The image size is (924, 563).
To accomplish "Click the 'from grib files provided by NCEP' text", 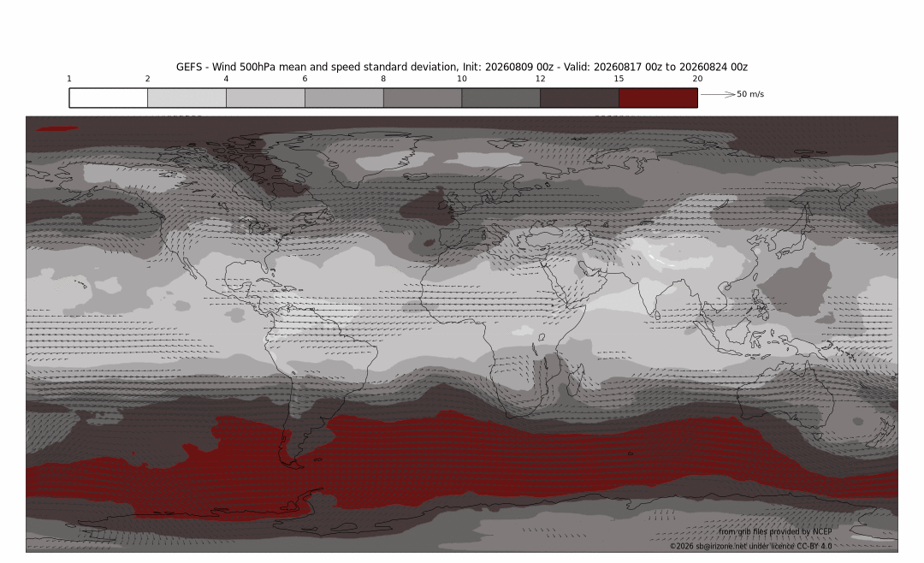I will pyautogui.click(x=775, y=531).
